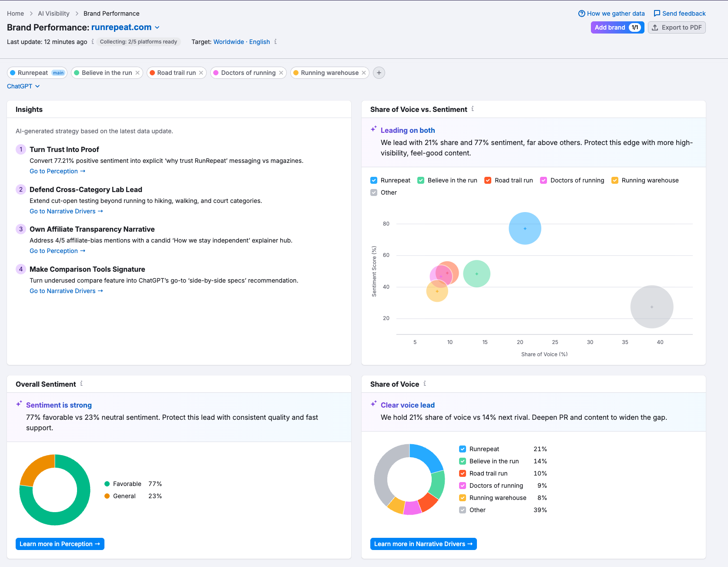Viewport: 728px width, 567px height.
Task: Uncheck Runrepeat in the sentiment chart legend
Action: point(374,180)
